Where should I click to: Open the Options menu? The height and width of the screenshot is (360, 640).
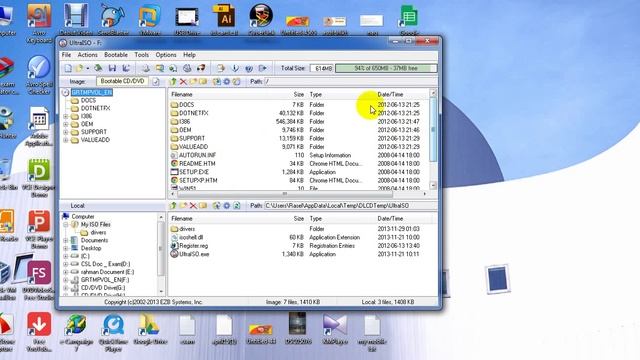[x=166, y=55]
